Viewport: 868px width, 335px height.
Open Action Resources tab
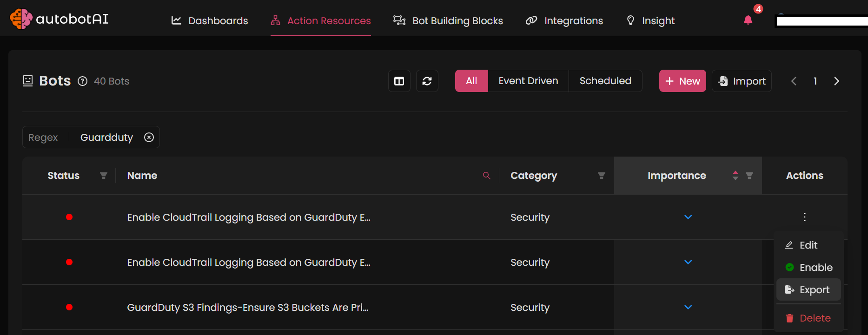tap(321, 20)
